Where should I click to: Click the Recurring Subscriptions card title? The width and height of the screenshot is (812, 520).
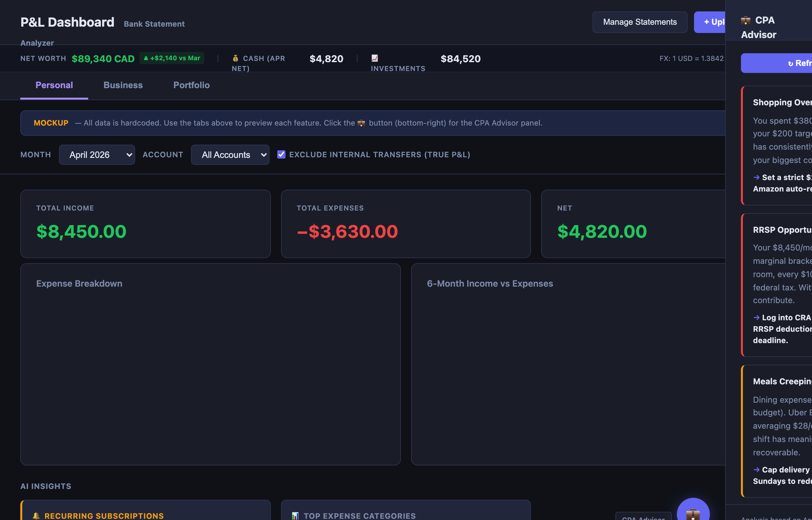pos(104,516)
